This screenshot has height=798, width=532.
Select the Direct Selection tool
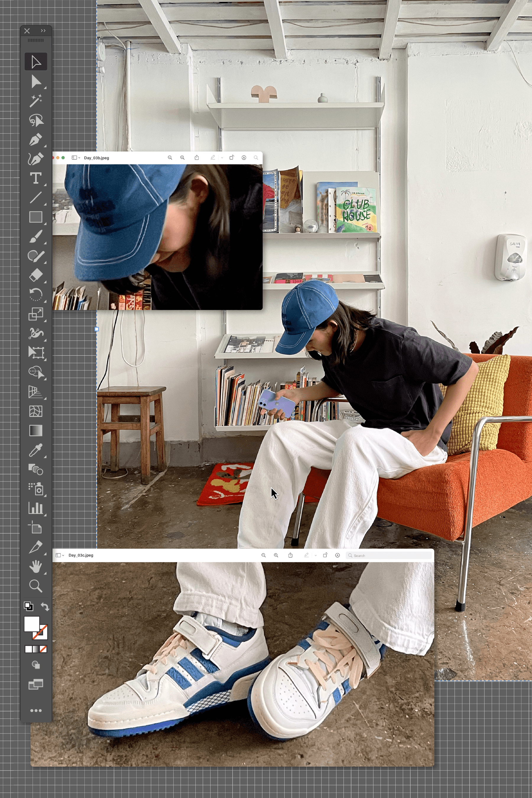click(36, 82)
